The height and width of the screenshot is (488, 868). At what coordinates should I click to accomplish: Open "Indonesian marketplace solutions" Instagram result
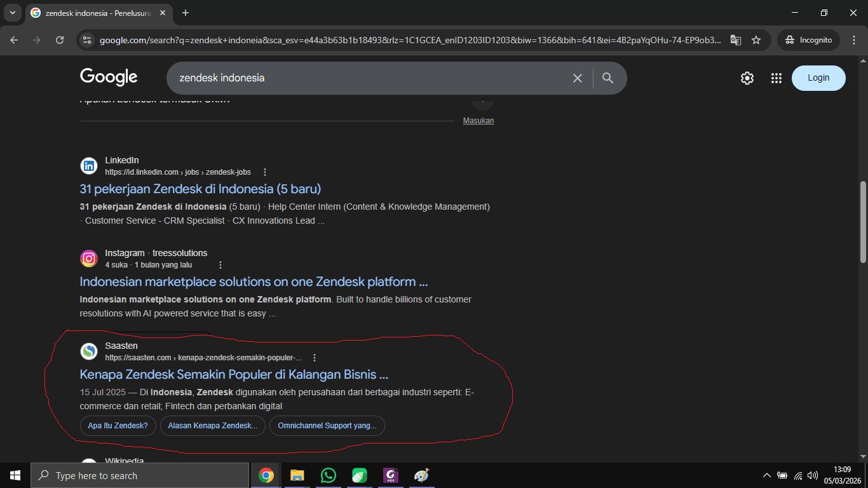pos(254,281)
